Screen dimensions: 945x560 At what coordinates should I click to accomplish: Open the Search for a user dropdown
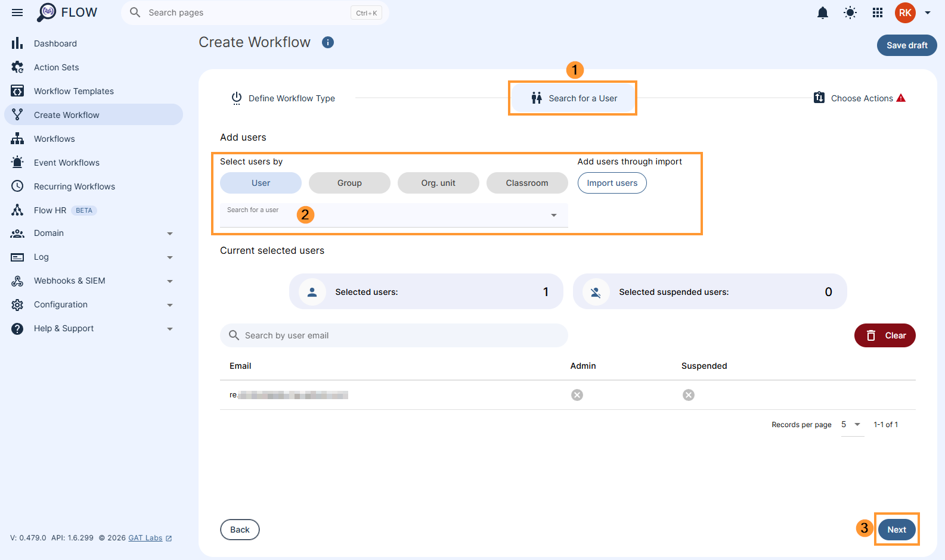tap(394, 215)
